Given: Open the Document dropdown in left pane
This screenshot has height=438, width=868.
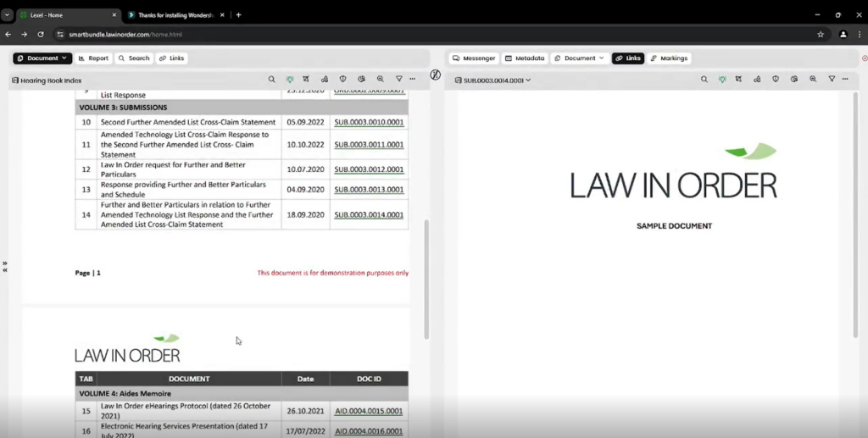Looking at the screenshot, I should pyautogui.click(x=42, y=58).
